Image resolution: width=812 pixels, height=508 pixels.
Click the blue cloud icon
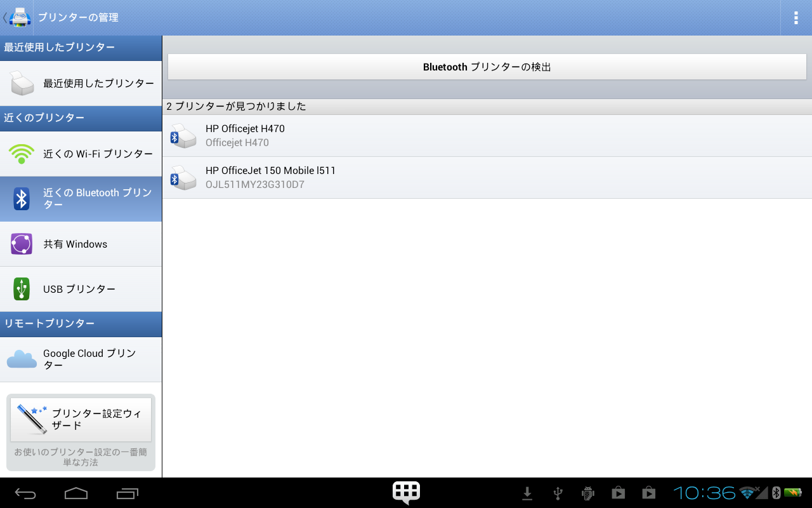coord(22,359)
